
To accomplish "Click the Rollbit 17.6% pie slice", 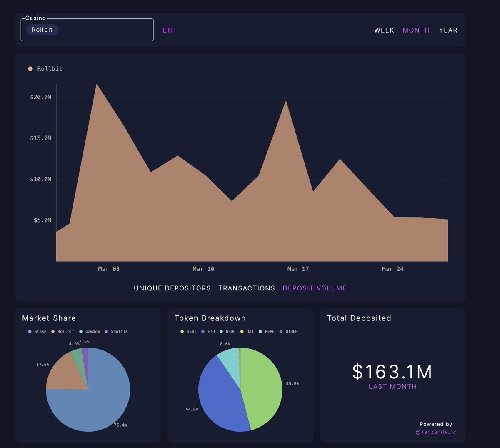I will (67, 373).
